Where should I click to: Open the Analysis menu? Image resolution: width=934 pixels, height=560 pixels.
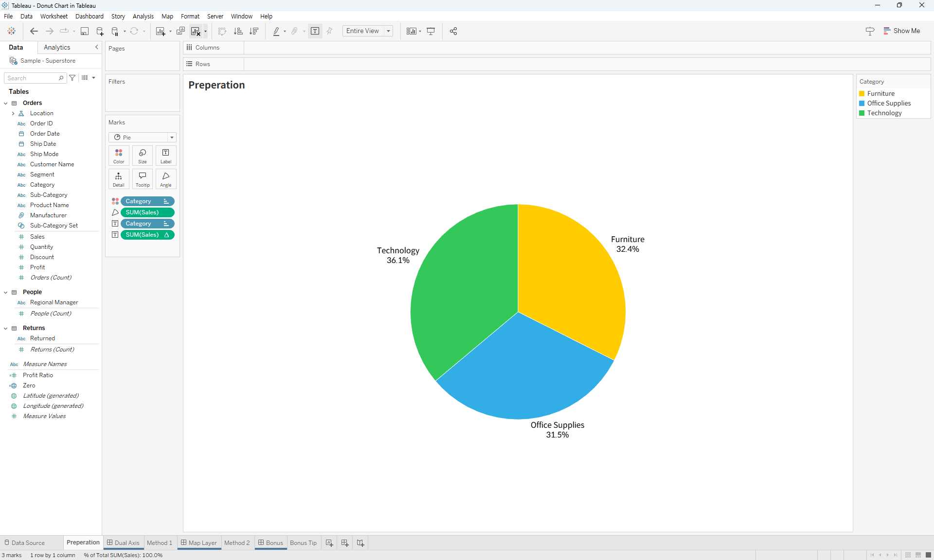[143, 16]
